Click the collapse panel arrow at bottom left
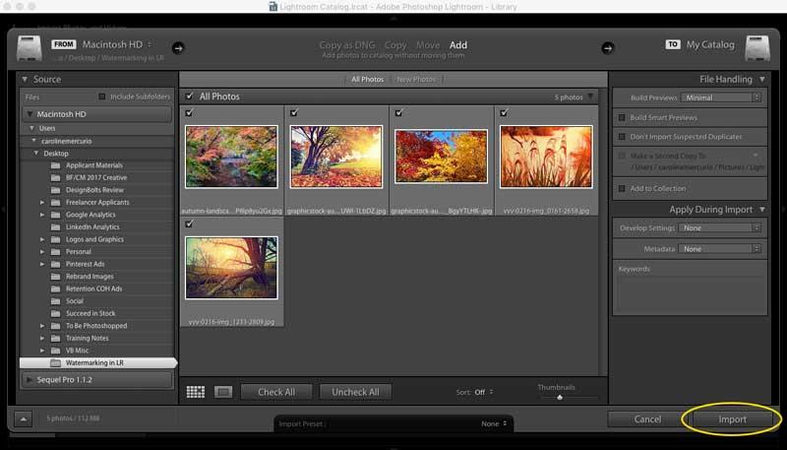This screenshot has height=450, width=787. click(24, 419)
